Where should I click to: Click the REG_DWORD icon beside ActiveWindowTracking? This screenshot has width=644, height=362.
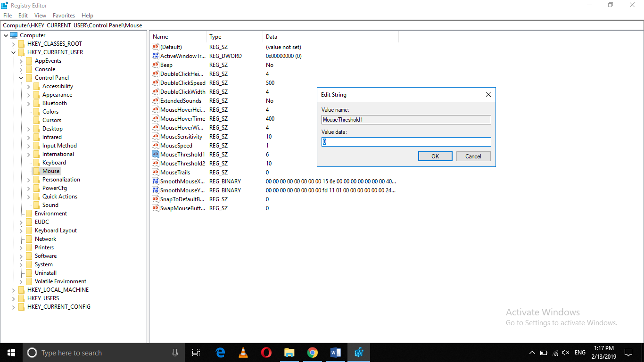pos(155,56)
